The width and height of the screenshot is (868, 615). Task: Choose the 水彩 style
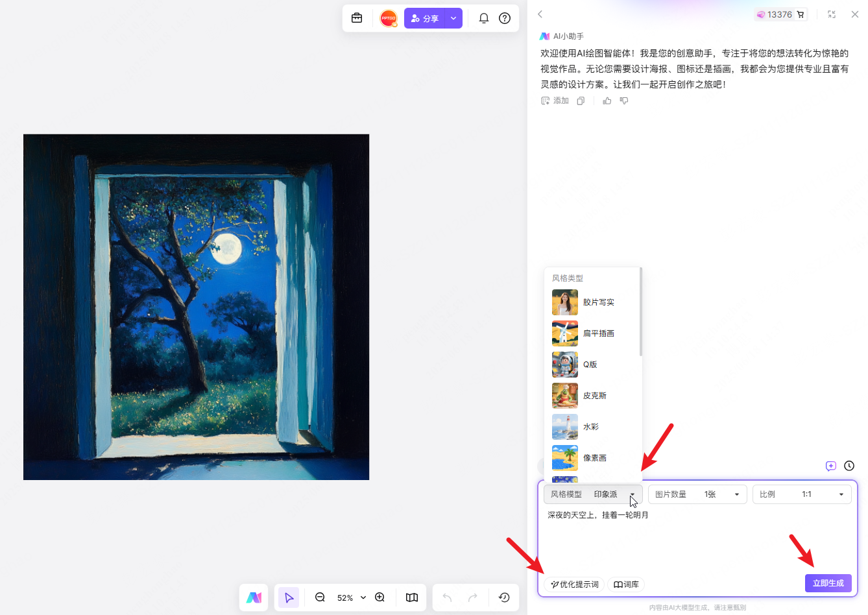[592, 427]
